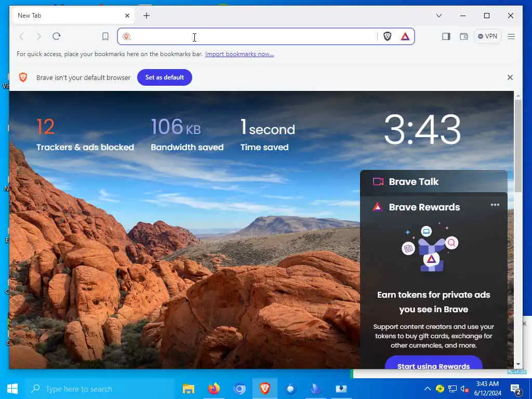Open the hamburger main menu
Viewport: 532px width, 399px height.
pos(511,36)
